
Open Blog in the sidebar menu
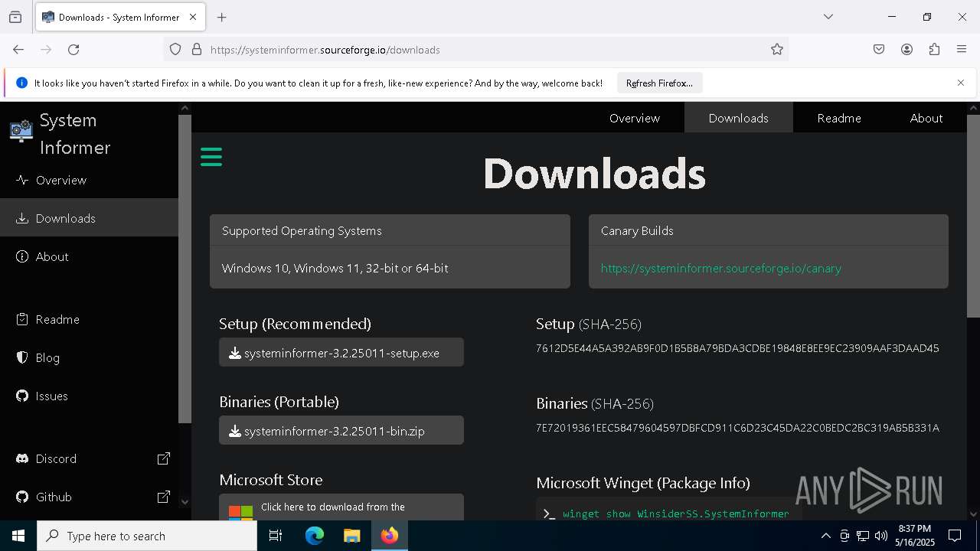click(89, 357)
